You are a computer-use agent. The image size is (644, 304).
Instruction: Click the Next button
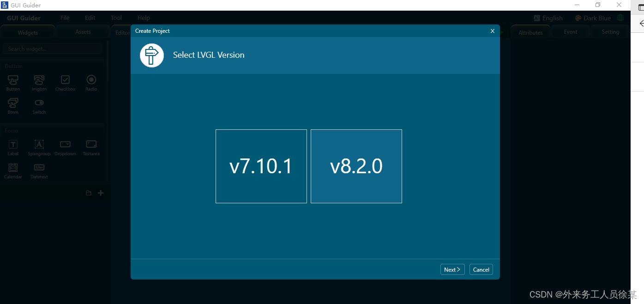click(452, 269)
